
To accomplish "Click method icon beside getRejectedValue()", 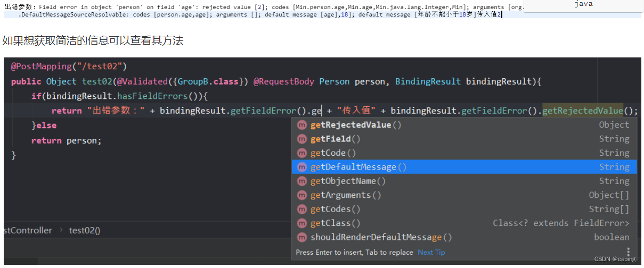I will click(302, 125).
